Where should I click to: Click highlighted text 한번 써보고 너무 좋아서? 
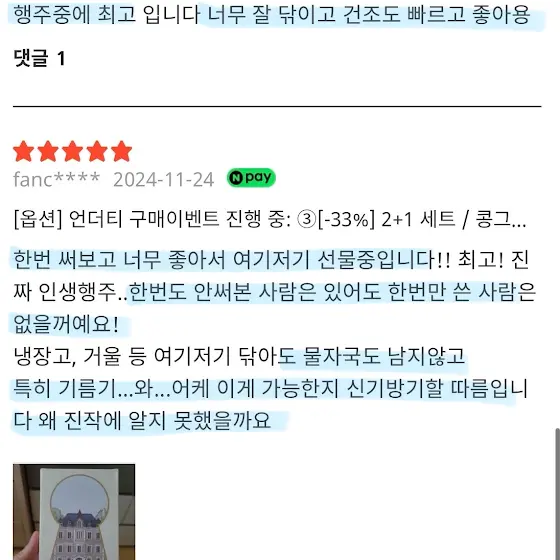[120, 260]
